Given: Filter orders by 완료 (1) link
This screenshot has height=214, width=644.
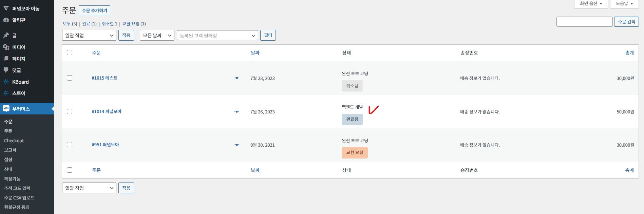Looking at the screenshot, I should [89, 24].
